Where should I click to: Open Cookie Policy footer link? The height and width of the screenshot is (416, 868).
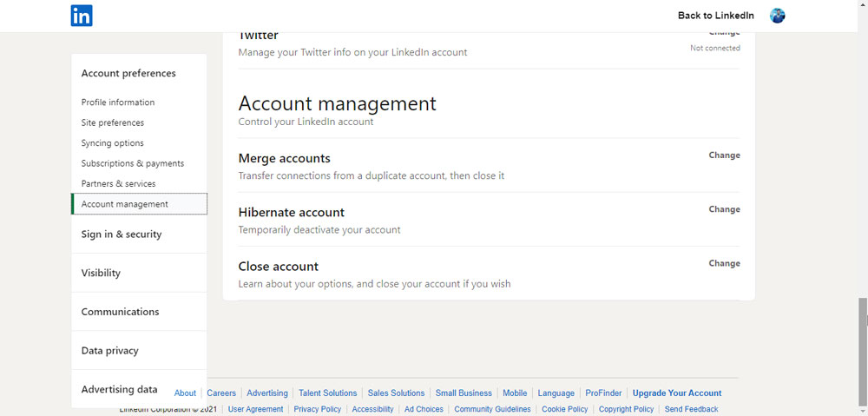click(x=565, y=409)
